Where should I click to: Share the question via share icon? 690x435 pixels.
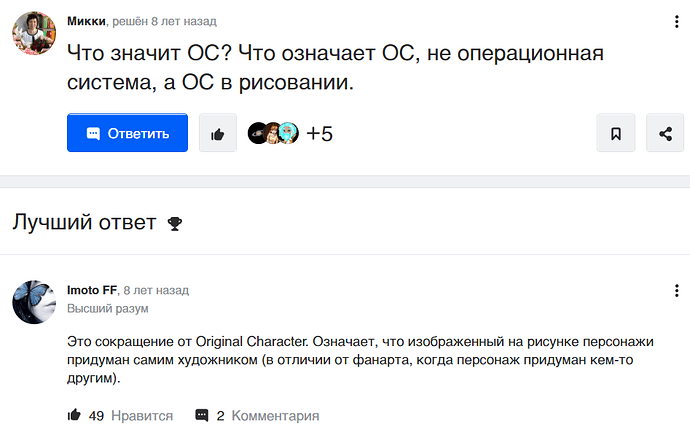(665, 133)
